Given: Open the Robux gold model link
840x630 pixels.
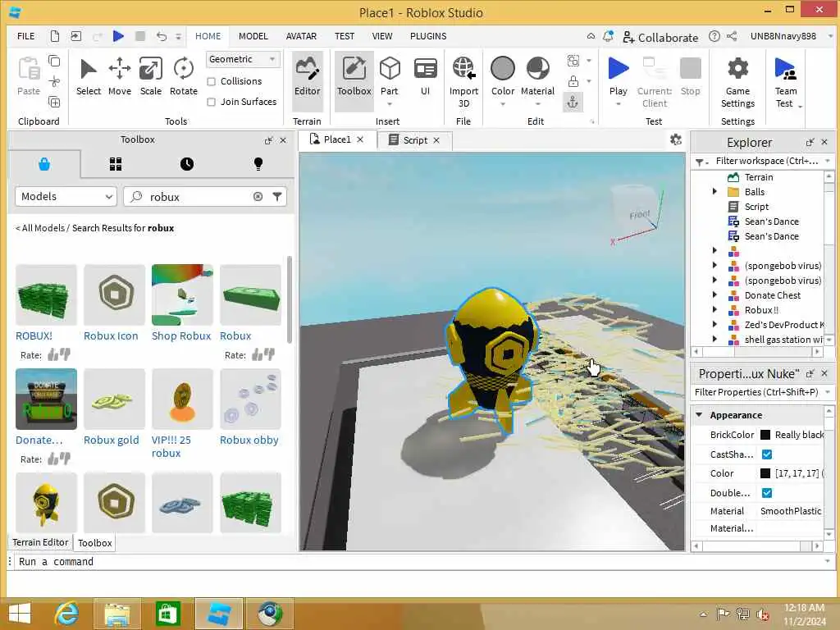Looking at the screenshot, I should coord(111,440).
